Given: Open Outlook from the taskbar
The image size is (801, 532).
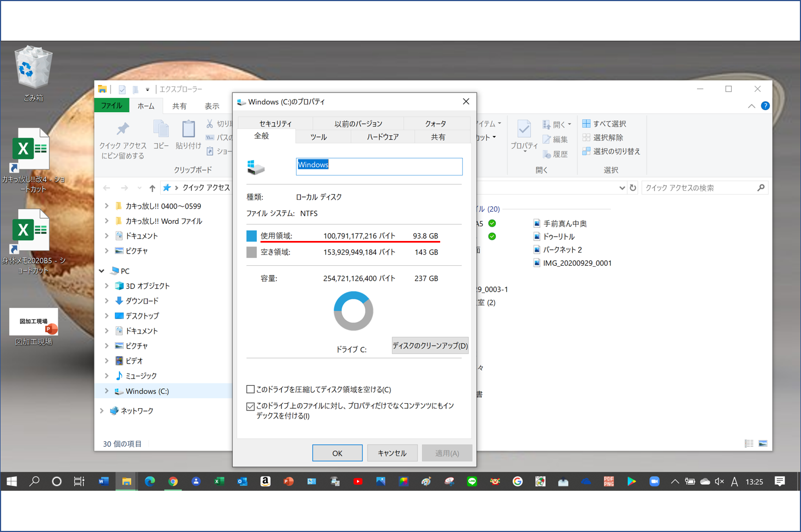Looking at the screenshot, I should (x=242, y=481).
